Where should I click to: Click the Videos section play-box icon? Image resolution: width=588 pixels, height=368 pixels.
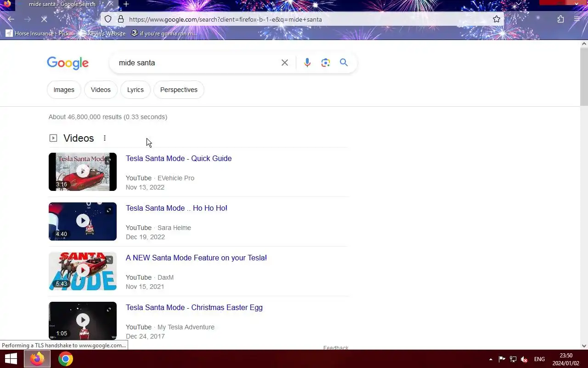53,138
